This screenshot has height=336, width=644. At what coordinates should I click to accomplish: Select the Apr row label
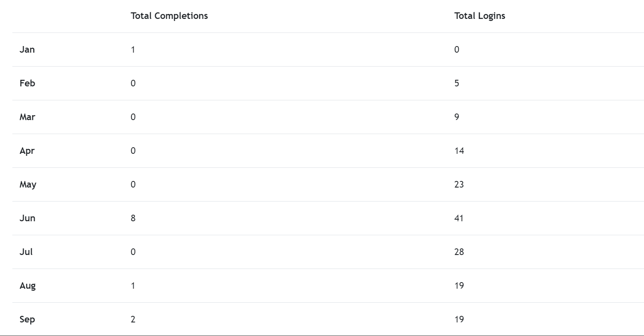tap(27, 151)
